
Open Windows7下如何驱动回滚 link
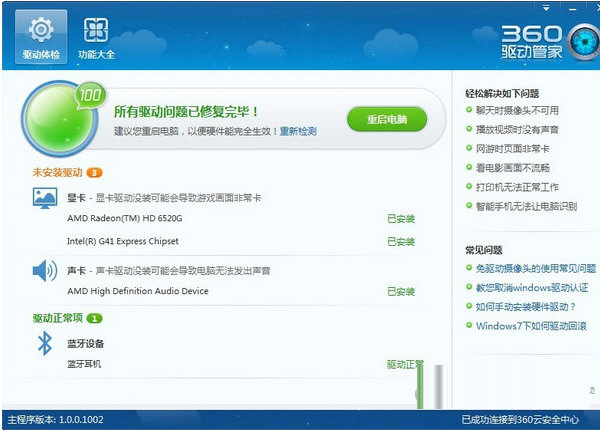click(531, 326)
